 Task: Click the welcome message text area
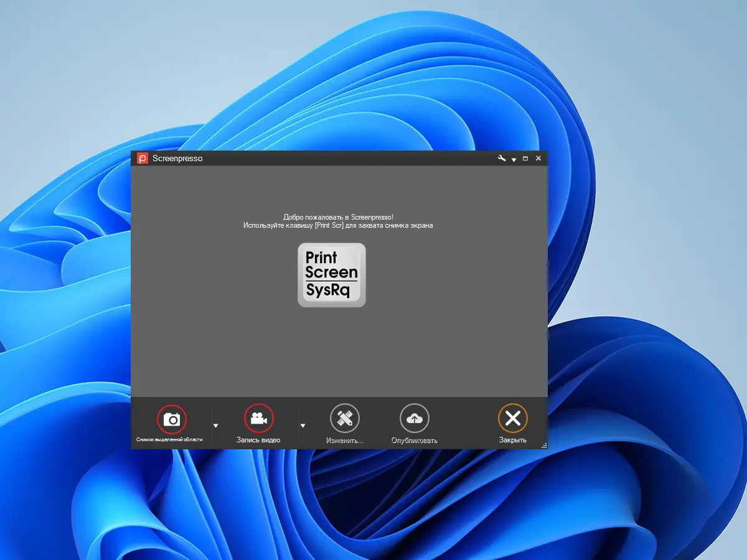click(339, 221)
